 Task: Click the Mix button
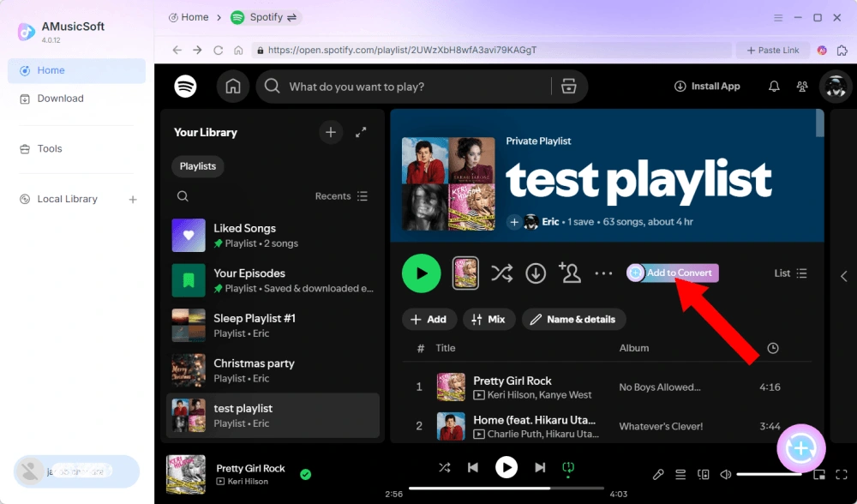coord(488,319)
